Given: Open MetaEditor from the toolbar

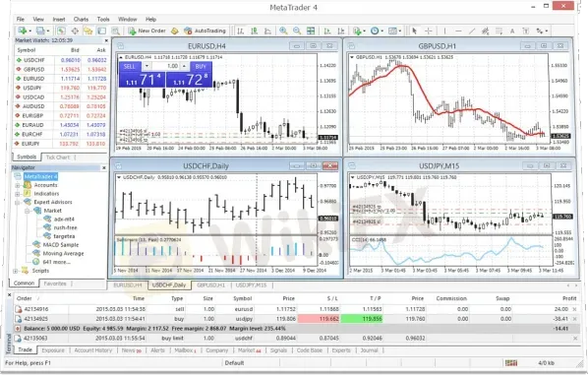Looking at the screenshot, I should [x=174, y=31].
